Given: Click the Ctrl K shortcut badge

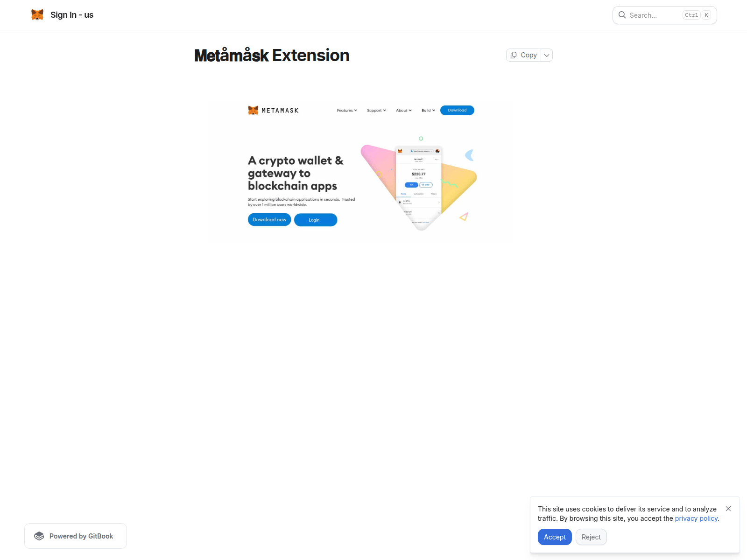Looking at the screenshot, I should click(x=697, y=14).
